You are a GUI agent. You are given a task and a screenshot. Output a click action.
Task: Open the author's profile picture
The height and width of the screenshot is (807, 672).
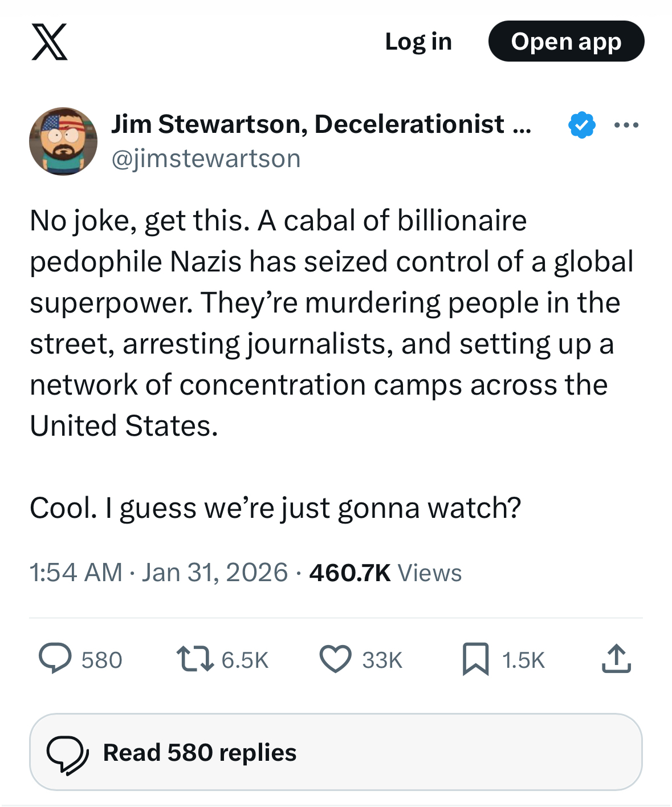pyautogui.click(x=63, y=141)
